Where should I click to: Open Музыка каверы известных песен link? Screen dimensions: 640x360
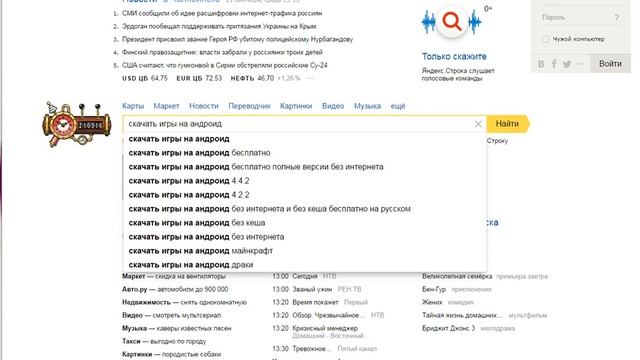[x=177, y=328]
